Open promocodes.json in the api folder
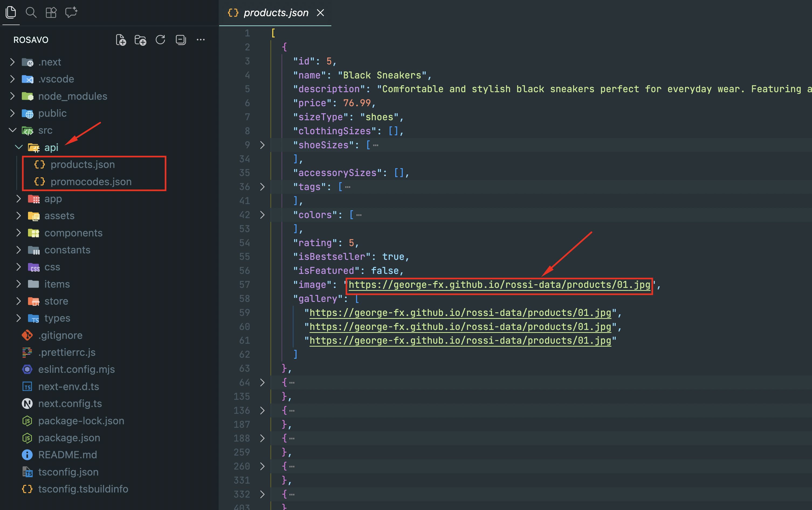Image resolution: width=812 pixels, height=510 pixels. click(x=91, y=182)
